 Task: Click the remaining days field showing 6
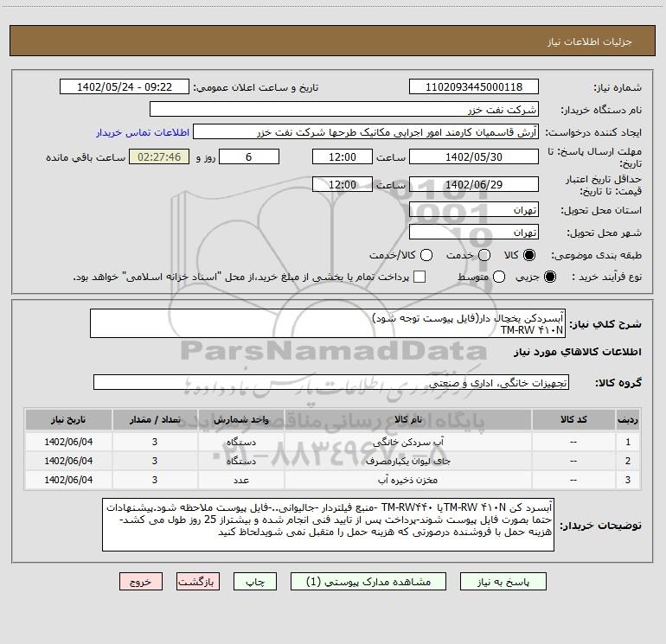pyautogui.click(x=249, y=156)
